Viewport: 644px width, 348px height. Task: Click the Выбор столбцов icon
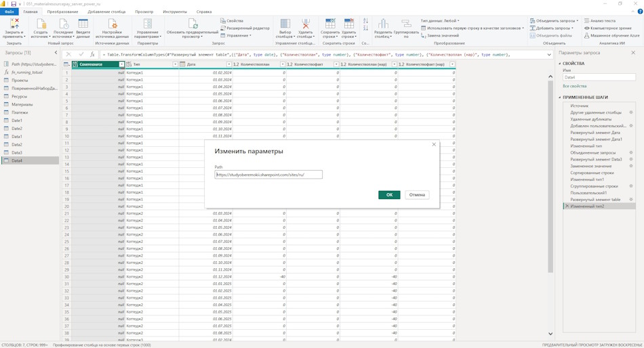coord(285,24)
